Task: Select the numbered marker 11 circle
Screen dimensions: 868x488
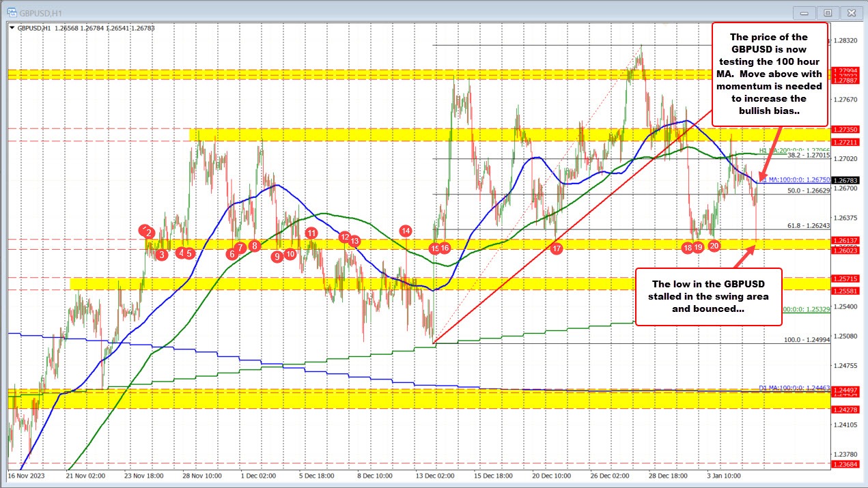Action: [313, 233]
